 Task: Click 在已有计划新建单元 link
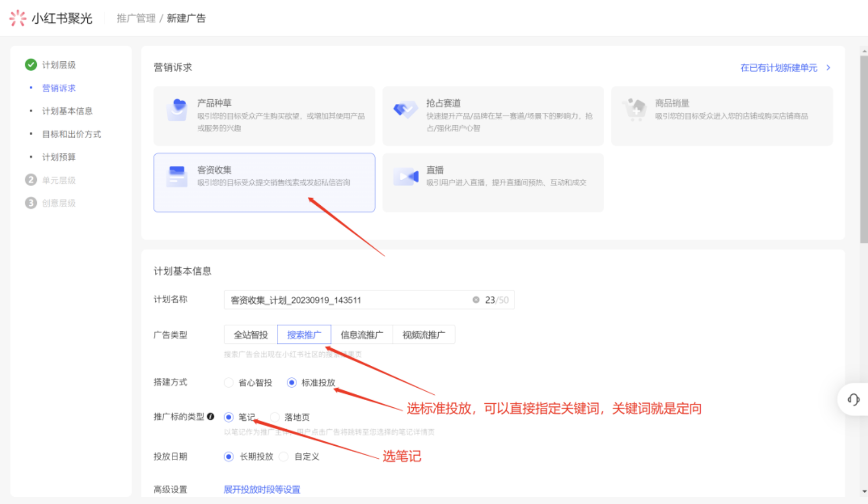tap(779, 68)
